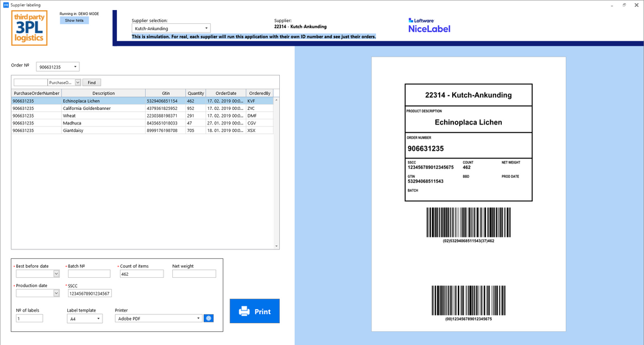Open the Label template dropdown
The height and width of the screenshot is (345, 644).
pyautogui.click(x=85, y=319)
